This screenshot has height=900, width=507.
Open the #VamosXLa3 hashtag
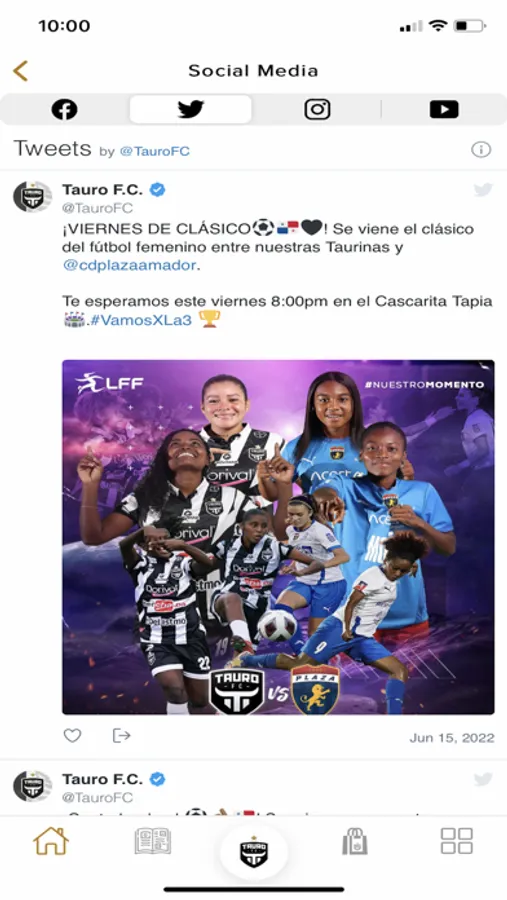[x=141, y=320]
